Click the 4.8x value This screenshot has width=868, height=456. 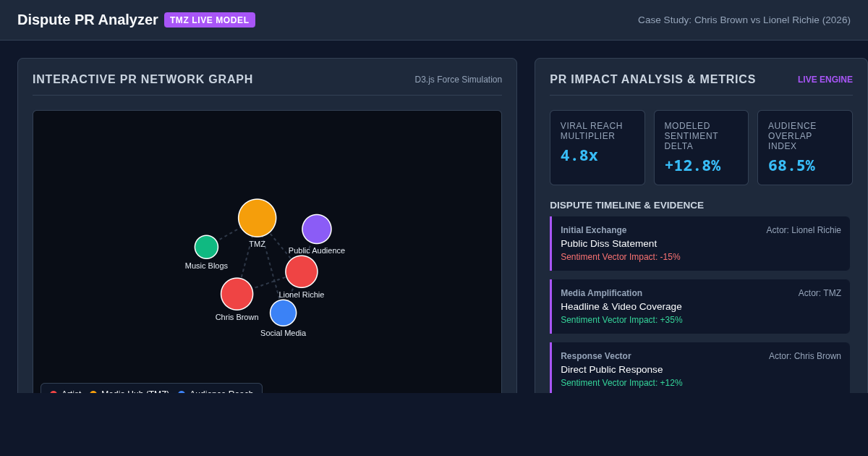tap(579, 156)
